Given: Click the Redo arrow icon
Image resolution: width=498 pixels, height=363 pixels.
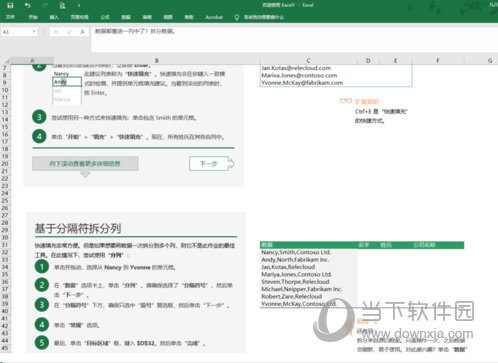Looking at the screenshot, I should [45, 5].
